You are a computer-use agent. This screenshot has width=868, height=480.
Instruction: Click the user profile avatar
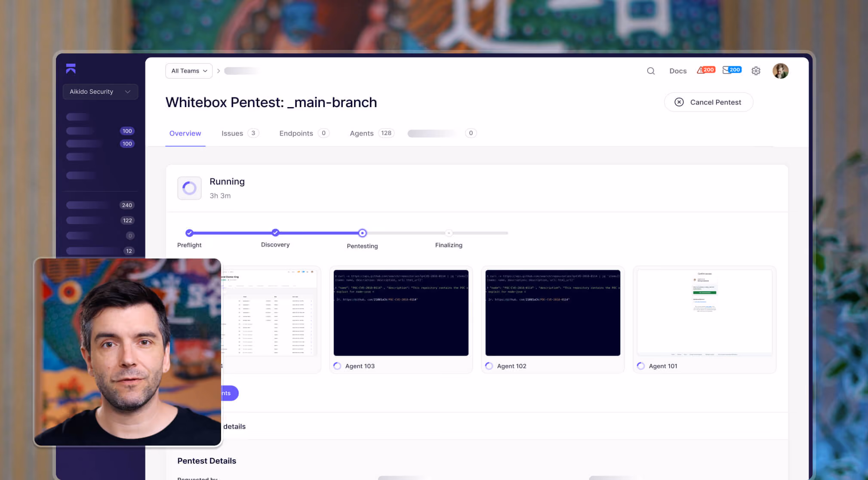[x=780, y=71]
